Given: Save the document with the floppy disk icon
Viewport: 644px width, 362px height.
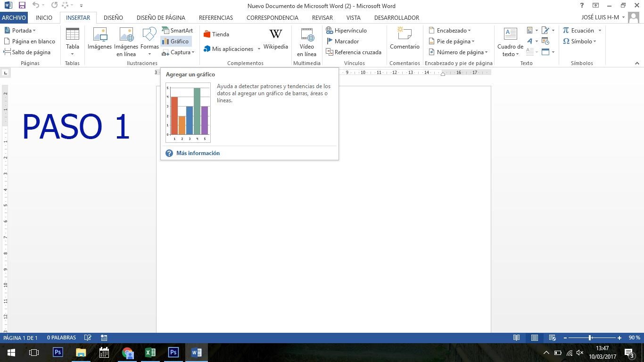Looking at the screenshot, I should click(22, 6).
